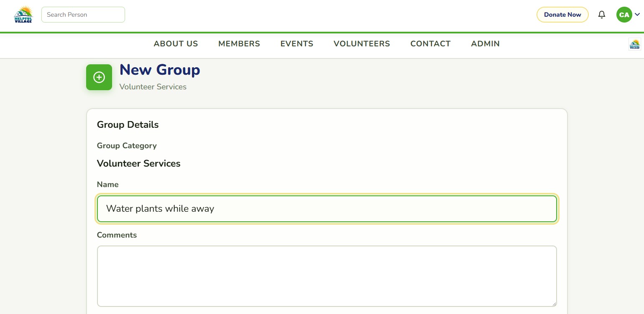Screen dimensions: 644x314
Task: Click the green plus New Group icon
Action: (x=99, y=77)
